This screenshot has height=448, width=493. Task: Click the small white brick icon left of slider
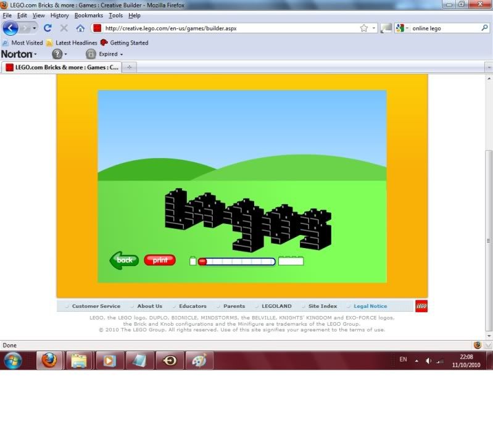coord(193,261)
